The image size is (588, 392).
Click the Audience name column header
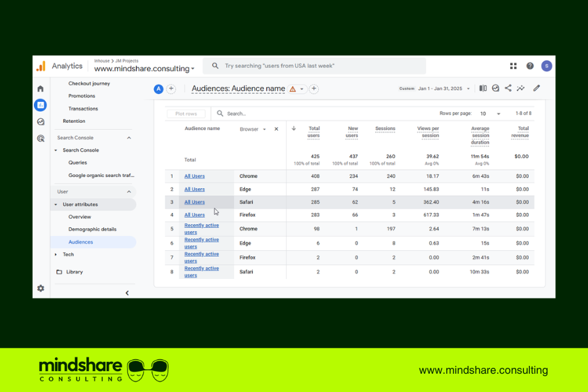pos(202,128)
